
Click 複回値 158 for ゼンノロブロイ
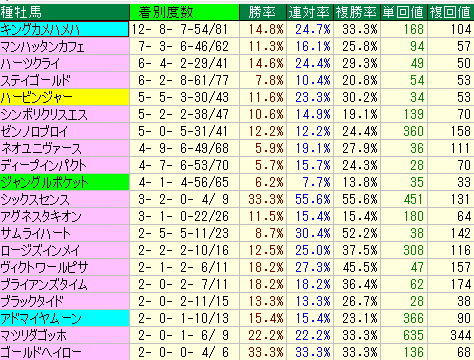coord(461,131)
